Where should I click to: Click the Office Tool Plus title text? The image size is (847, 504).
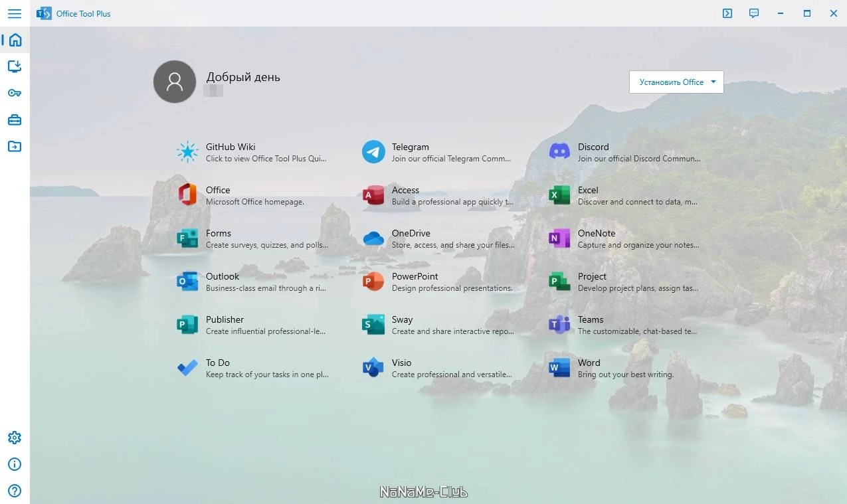click(84, 13)
